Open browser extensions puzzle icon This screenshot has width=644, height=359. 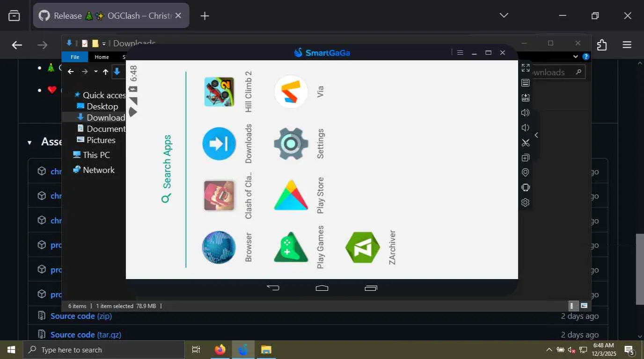[602, 45]
